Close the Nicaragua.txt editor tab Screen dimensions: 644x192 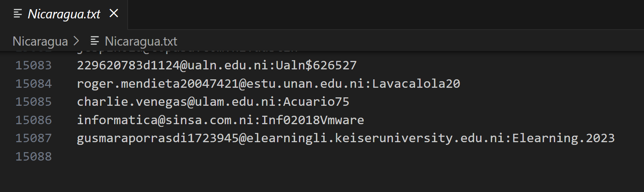(114, 13)
